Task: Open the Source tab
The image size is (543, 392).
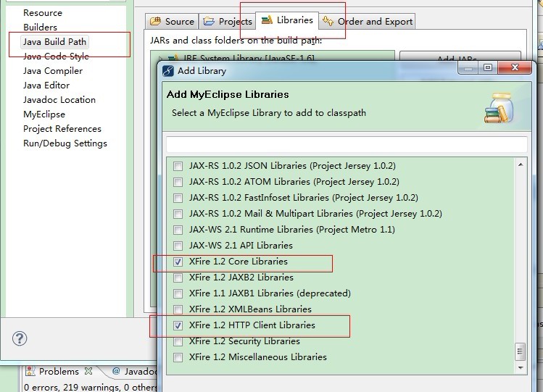Action: (172, 22)
